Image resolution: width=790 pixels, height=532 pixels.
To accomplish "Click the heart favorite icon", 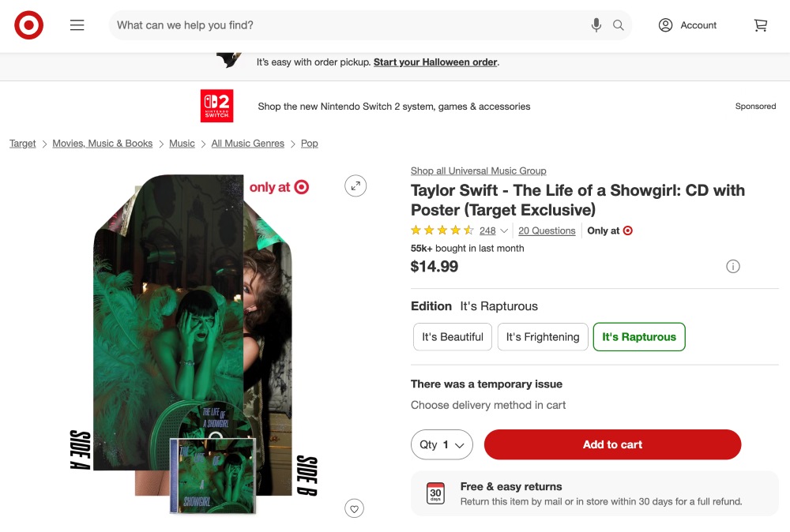I will tap(355, 509).
